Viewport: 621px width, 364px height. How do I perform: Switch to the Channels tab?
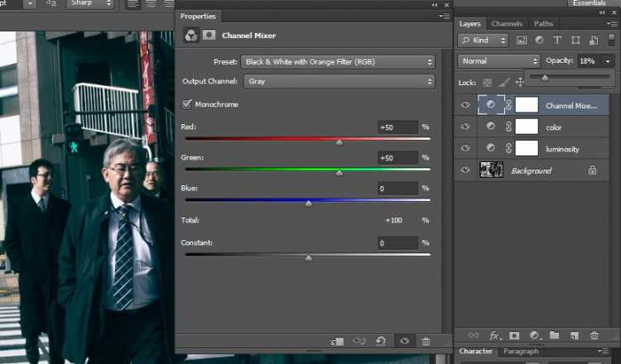(507, 24)
